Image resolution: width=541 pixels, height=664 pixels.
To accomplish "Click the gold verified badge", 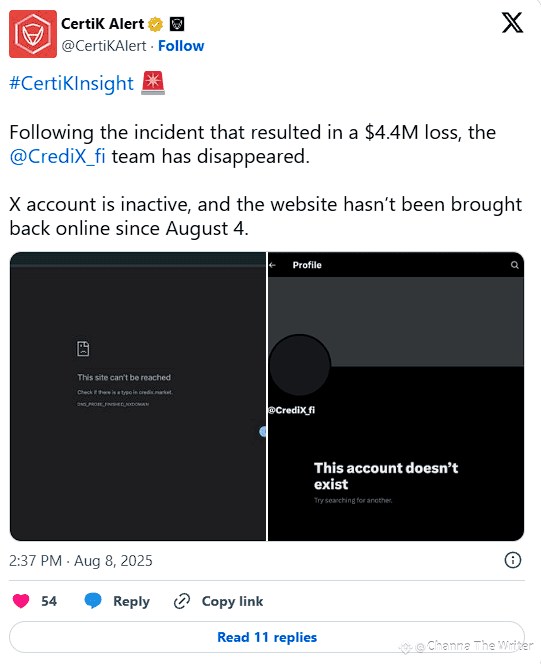I will click(x=156, y=24).
